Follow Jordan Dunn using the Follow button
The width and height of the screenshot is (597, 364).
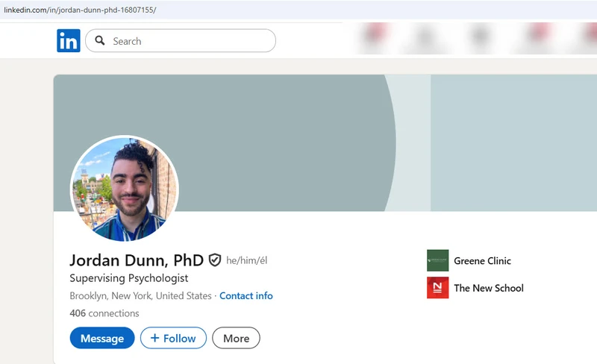coord(173,338)
